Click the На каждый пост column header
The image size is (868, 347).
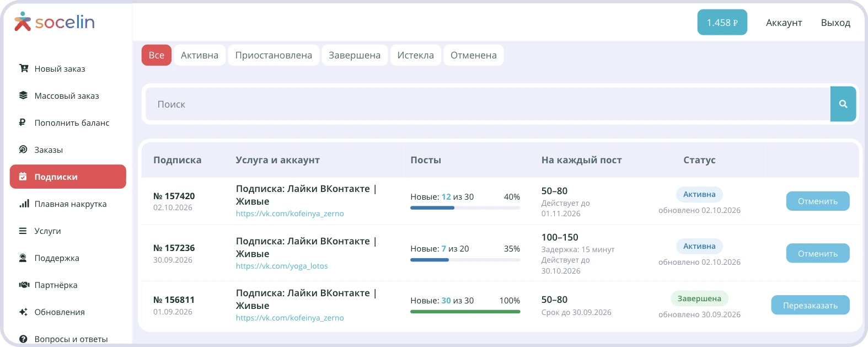[581, 160]
